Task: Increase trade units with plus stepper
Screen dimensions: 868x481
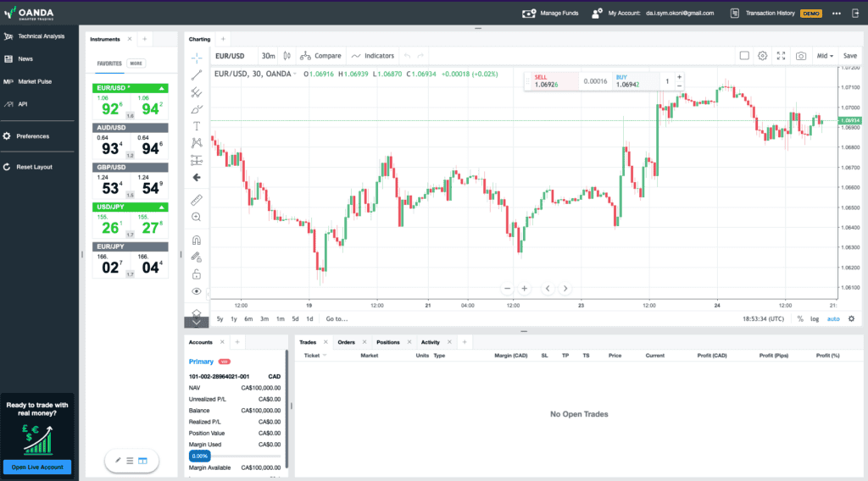Action: tap(679, 77)
